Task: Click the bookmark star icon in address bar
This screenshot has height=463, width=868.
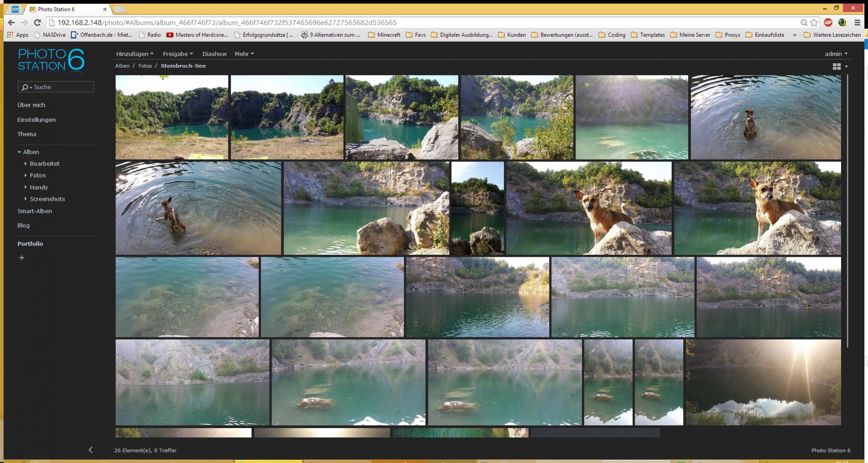Action: [x=814, y=22]
